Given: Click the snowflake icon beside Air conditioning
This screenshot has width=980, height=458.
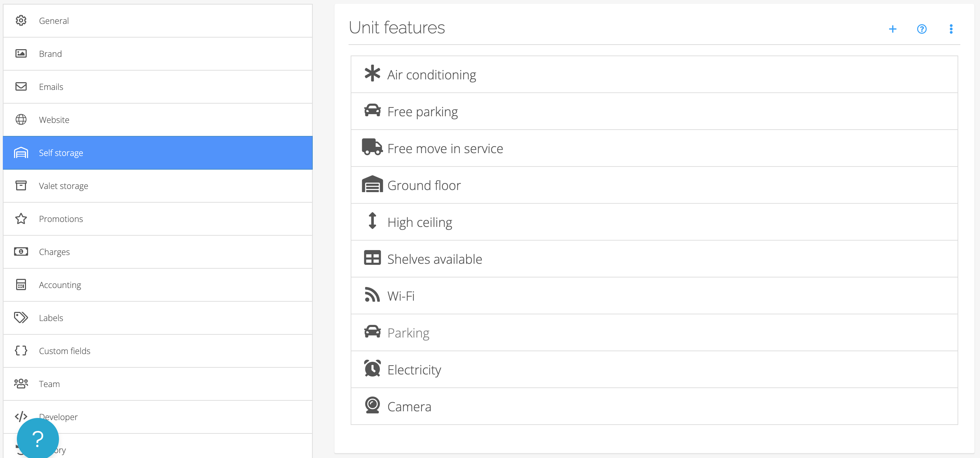Looking at the screenshot, I should point(372,73).
